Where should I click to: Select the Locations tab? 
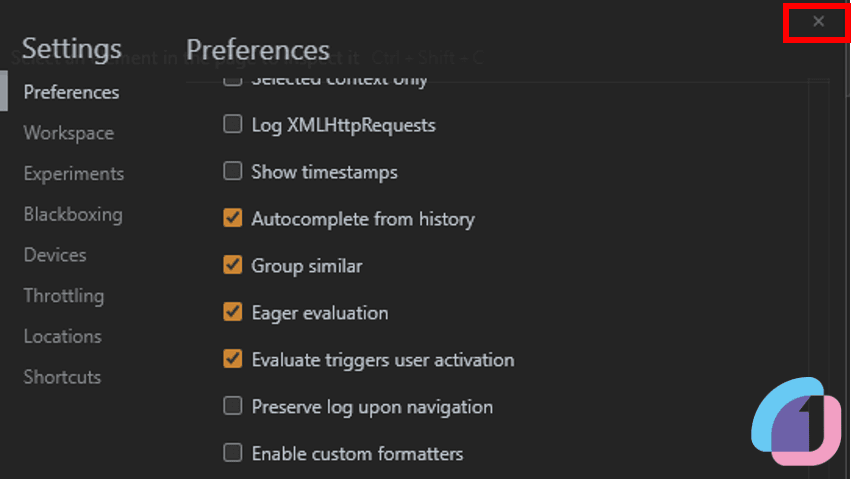(x=62, y=336)
